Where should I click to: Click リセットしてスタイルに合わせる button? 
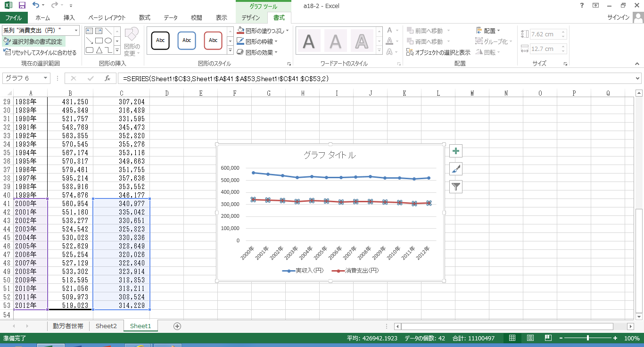coord(40,52)
